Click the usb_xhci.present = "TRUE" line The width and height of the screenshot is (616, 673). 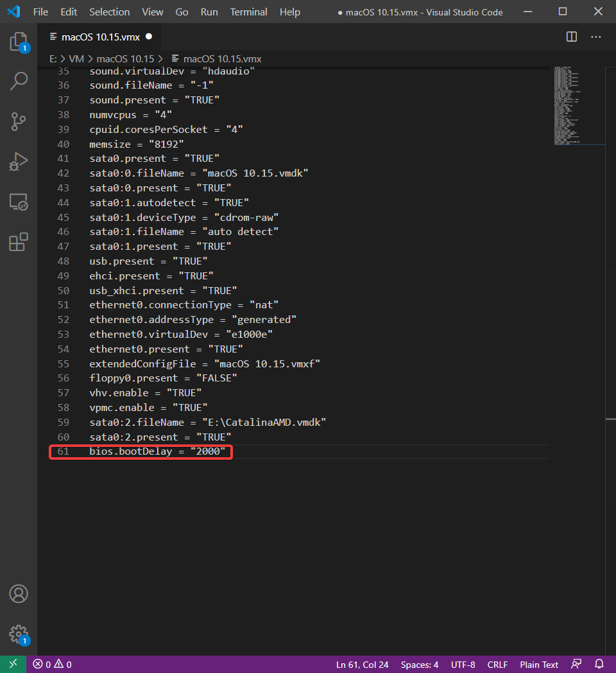pyautogui.click(x=163, y=290)
